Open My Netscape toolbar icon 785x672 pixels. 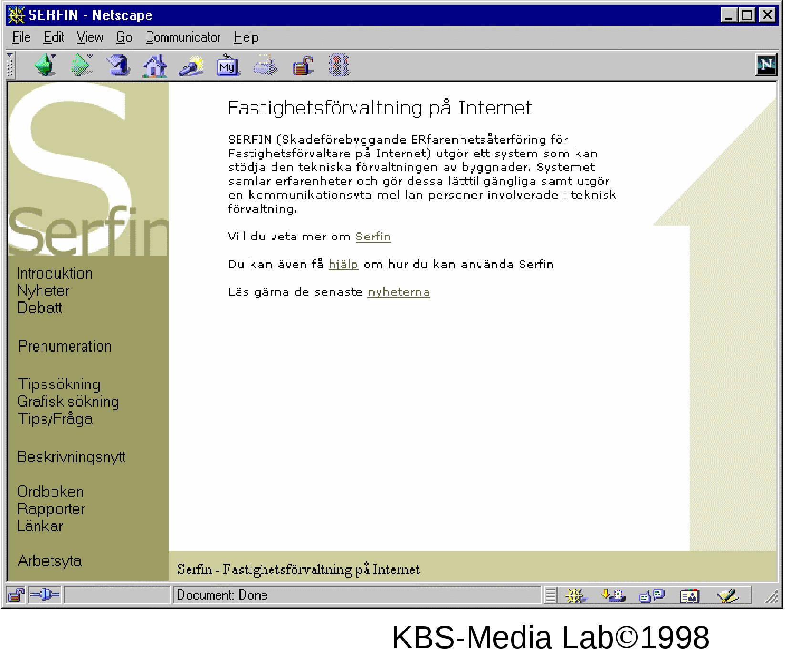[x=228, y=65]
